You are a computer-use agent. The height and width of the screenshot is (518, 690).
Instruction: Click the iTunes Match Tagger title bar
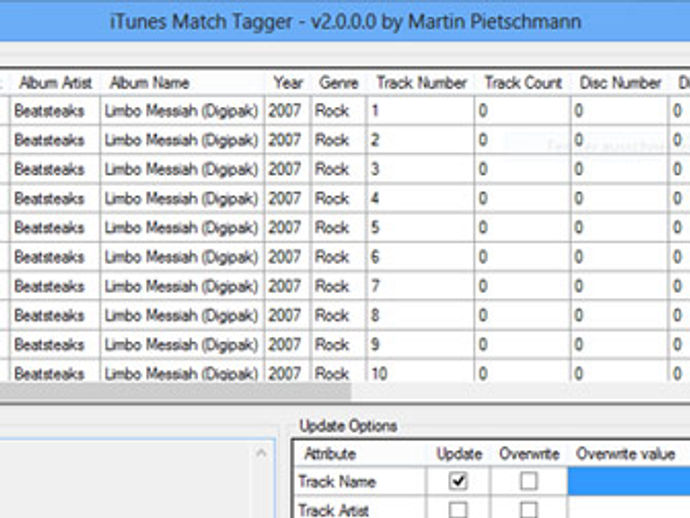(345, 21)
